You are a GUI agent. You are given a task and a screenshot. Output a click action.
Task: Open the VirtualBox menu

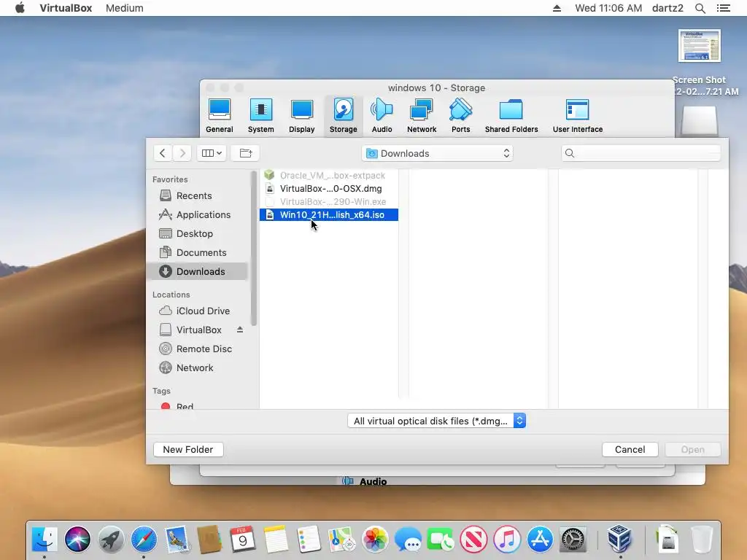(x=66, y=8)
